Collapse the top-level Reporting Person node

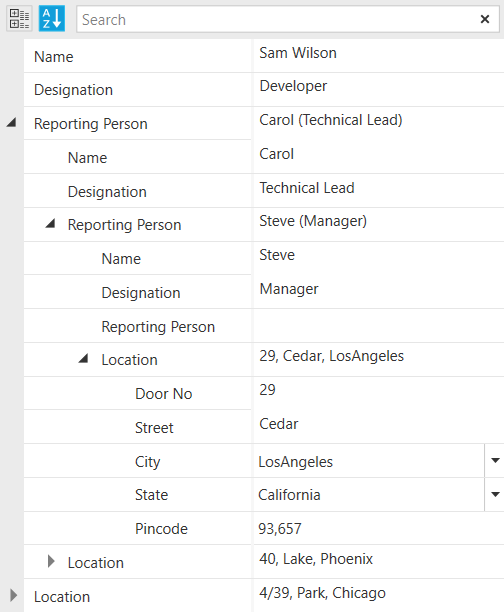[x=11, y=123]
